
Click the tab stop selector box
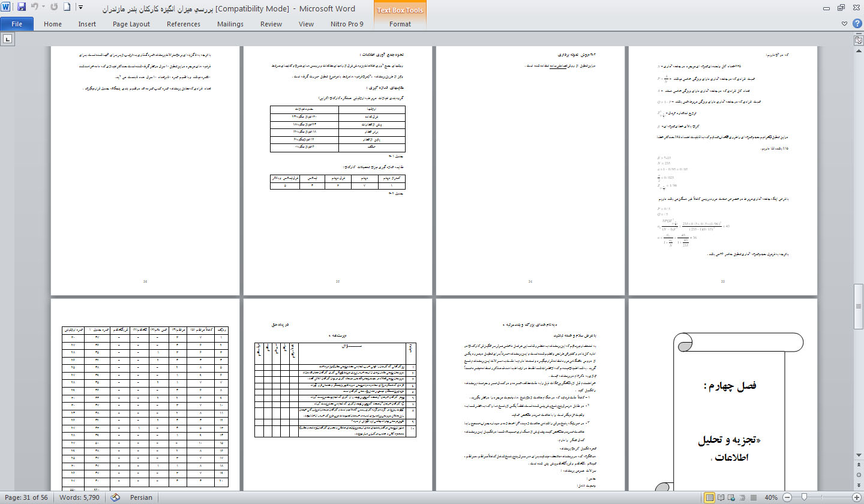point(8,40)
